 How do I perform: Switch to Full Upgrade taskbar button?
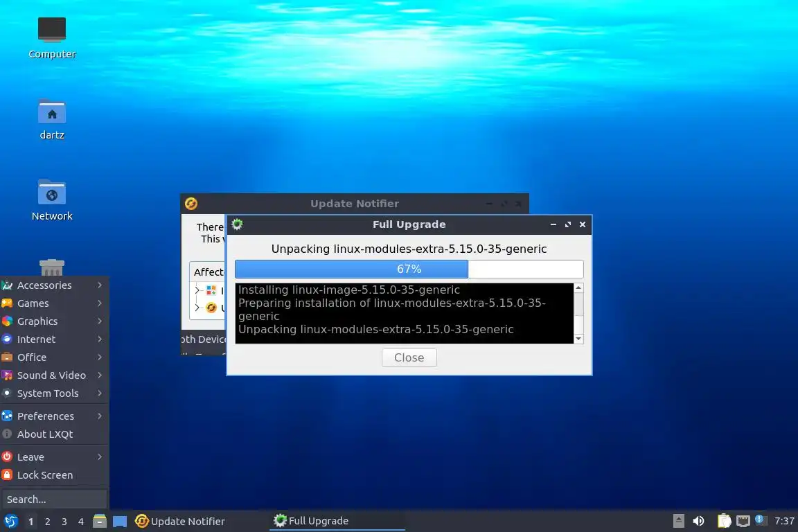point(337,521)
